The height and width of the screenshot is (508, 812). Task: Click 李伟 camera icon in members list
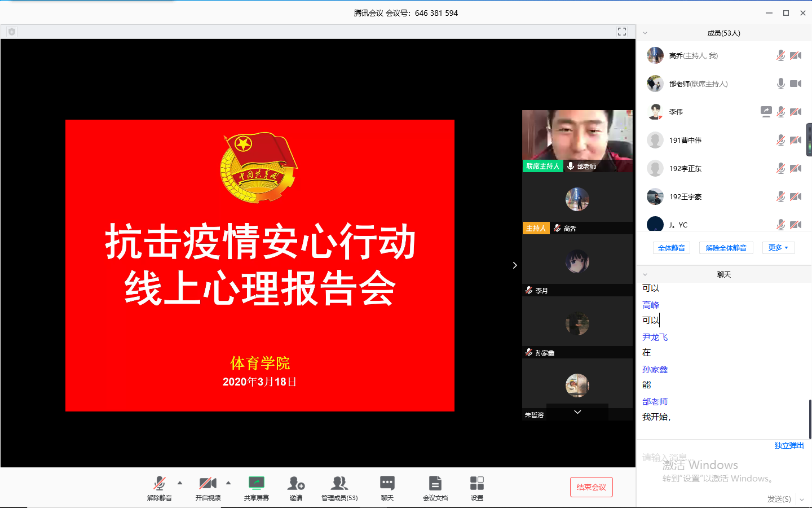796,112
